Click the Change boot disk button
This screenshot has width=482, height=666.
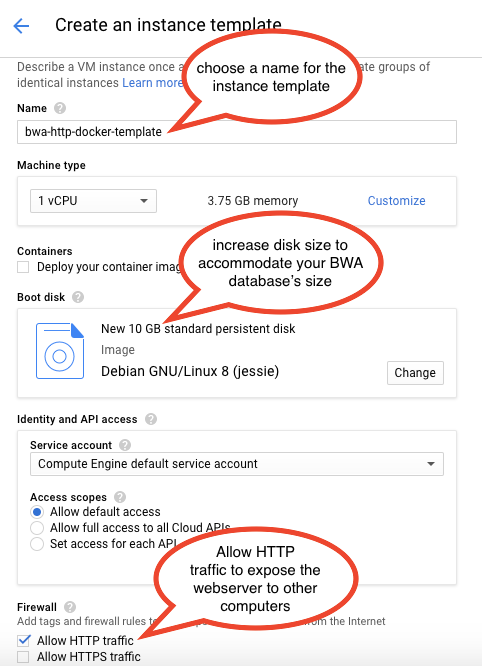pos(415,373)
